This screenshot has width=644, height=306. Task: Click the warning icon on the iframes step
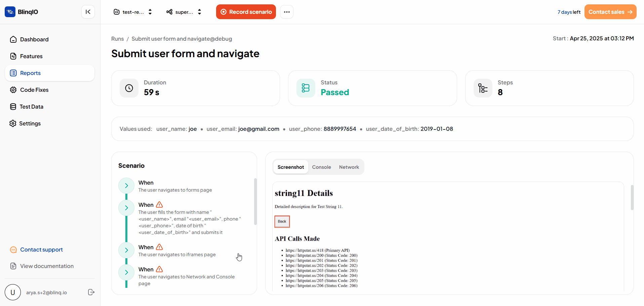[159, 247]
